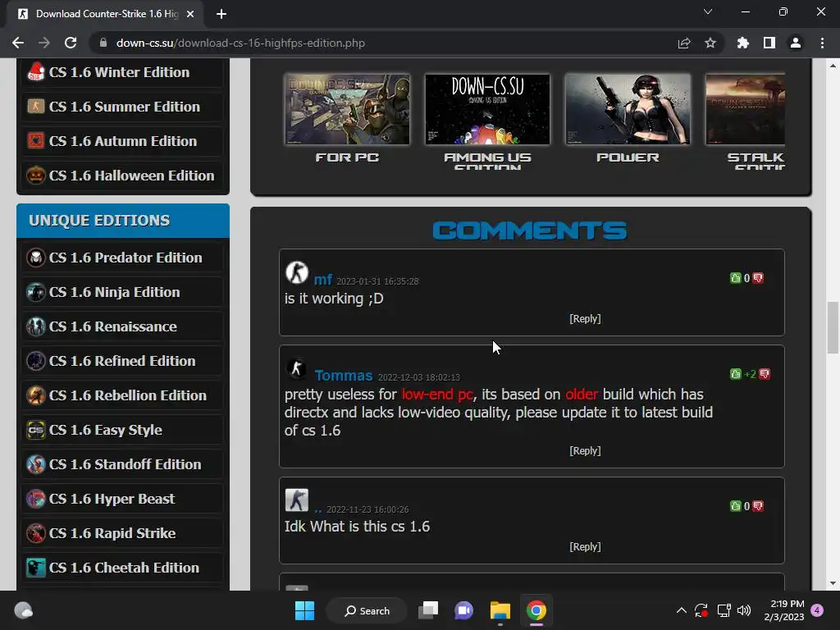840x630 pixels.
Task: Click the Standoff Edition icon
Action: pyautogui.click(x=36, y=464)
